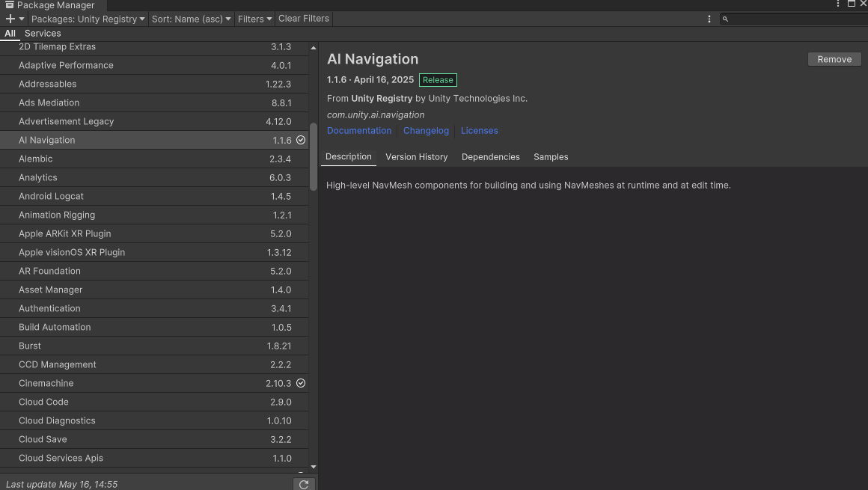Select Android Logcat package
This screenshot has width=868, height=490.
[154, 197]
